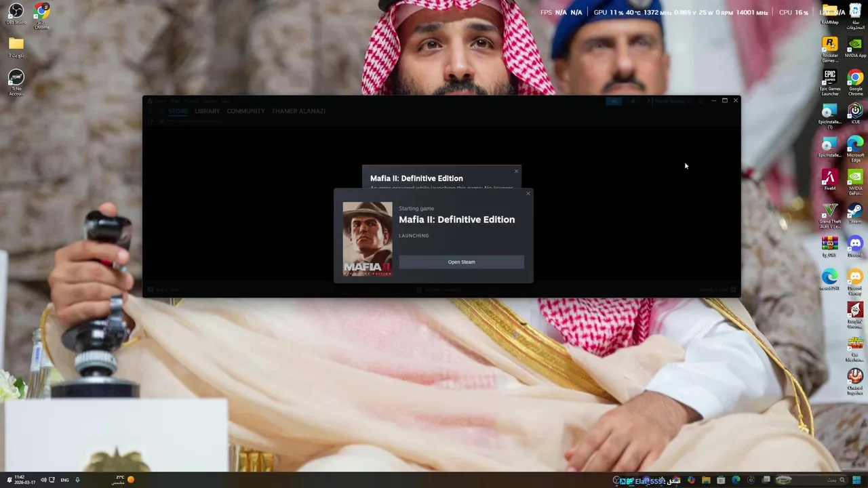Launch the Chained Together shortcut
This screenshot has width=868, height=488.
tap(855, 382)
